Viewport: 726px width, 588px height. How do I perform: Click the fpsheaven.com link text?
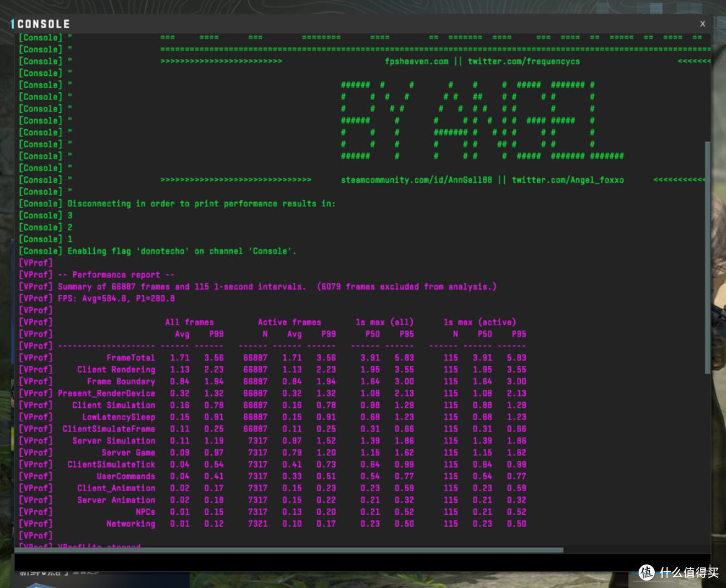(x=416, y=61)
